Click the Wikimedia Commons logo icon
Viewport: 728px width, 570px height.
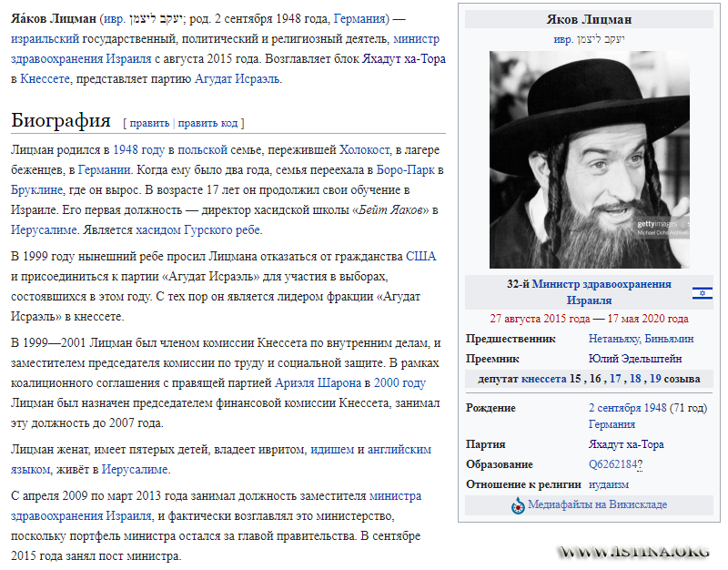[518, 505]
